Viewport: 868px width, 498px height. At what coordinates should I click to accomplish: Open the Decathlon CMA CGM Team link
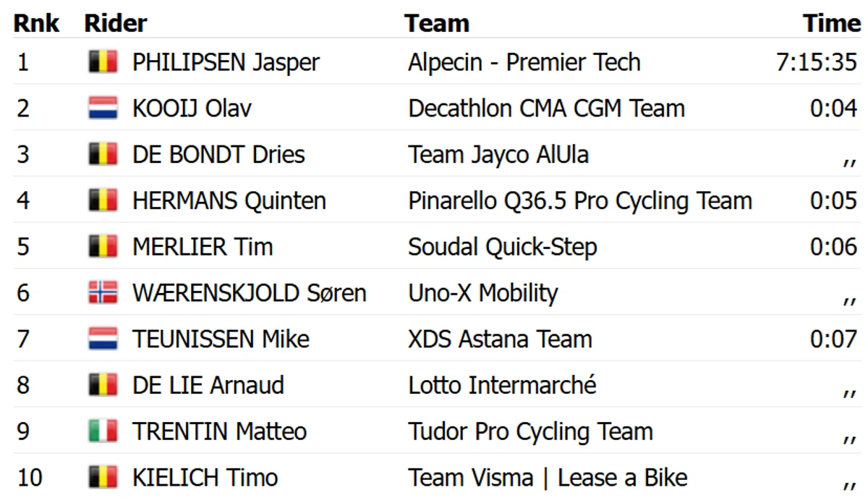(546, 109)
